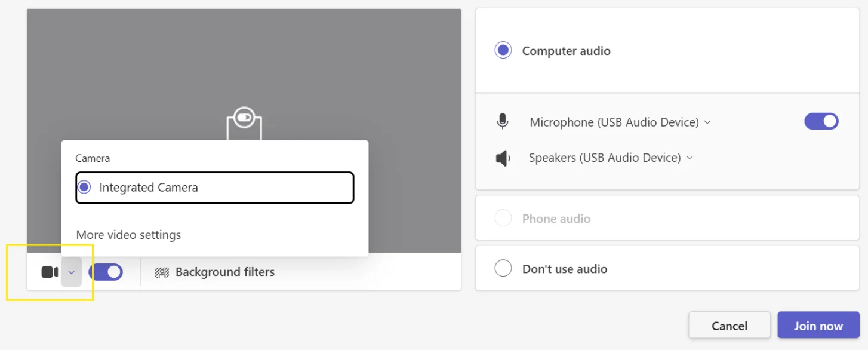The width and height of the screenshot is (868, 350).
Task: Select the Phone audio radio button
Action: [503, 219]
